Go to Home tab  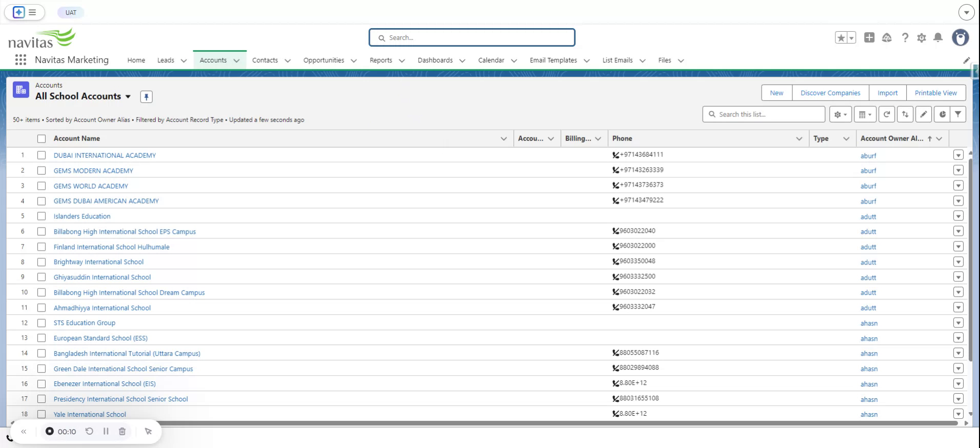click(x=136, y=60)
